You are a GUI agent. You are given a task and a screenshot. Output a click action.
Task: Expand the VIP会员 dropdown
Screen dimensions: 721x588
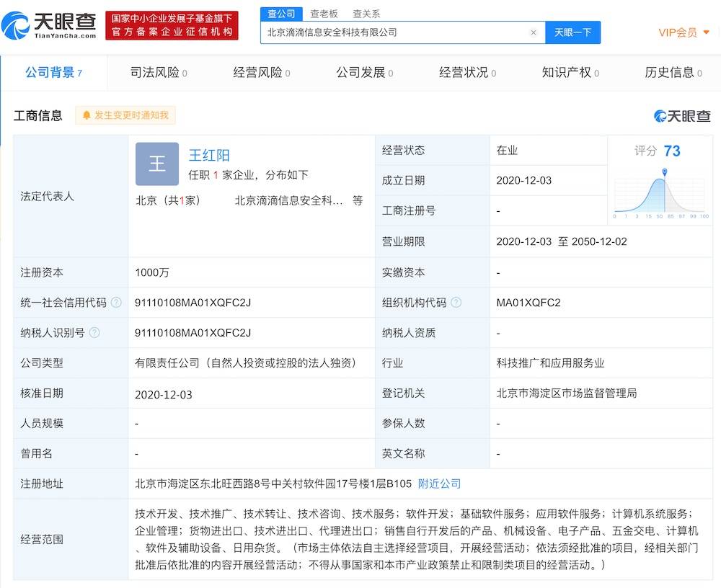(x=684, y=32)
